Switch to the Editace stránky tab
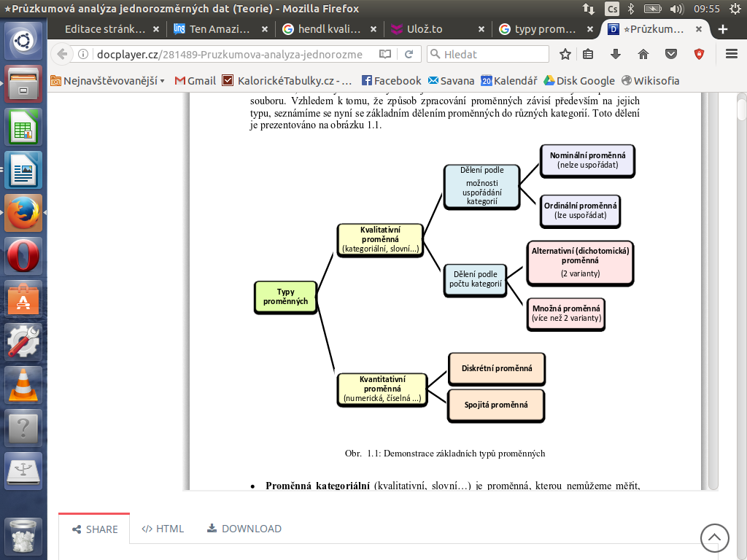 (x=105, y=30)
